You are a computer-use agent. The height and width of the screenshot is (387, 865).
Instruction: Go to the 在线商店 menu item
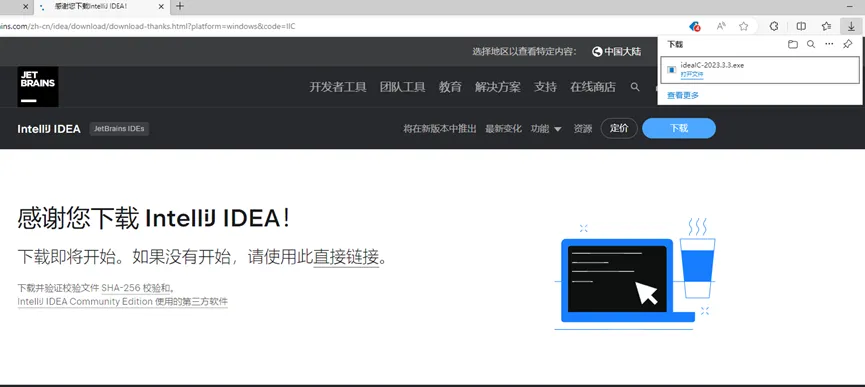[592, 87]
